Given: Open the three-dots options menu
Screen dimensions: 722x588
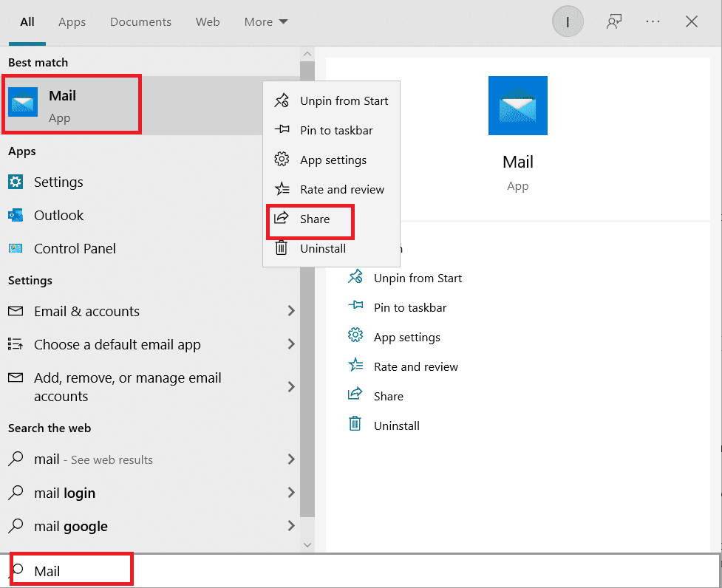Looking at the screenshot, I should (653, 22).
